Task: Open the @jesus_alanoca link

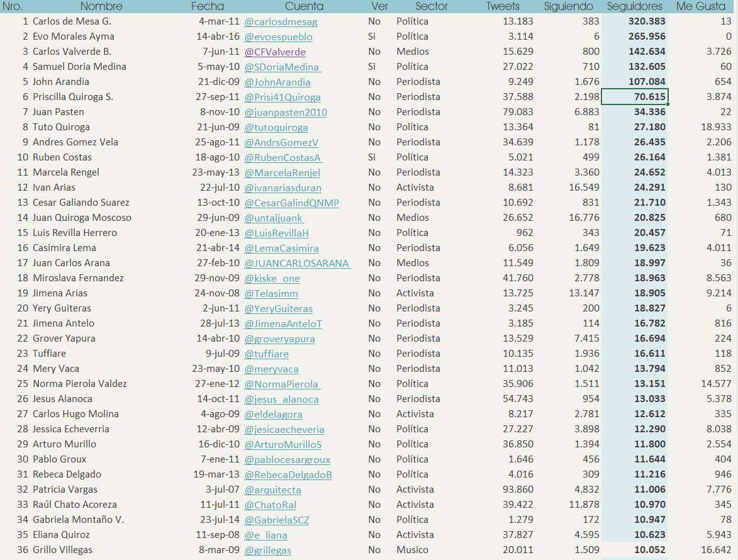Action: point(281,399)
